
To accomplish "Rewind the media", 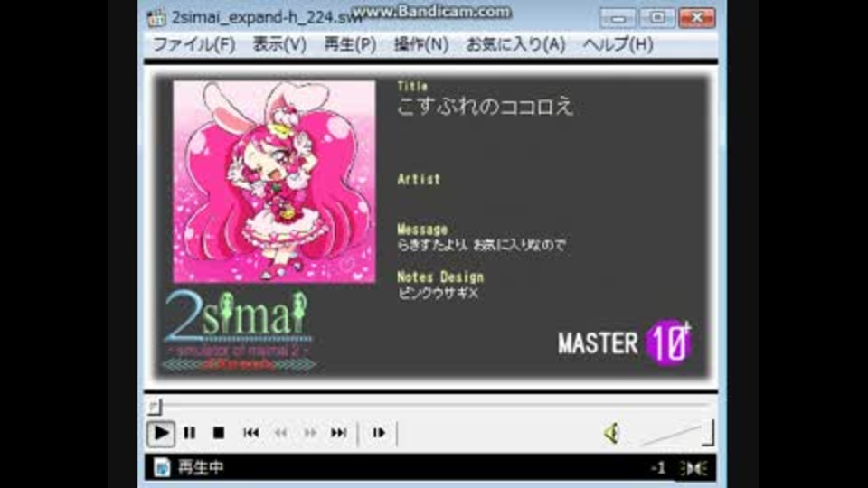I will coord(280,433).
